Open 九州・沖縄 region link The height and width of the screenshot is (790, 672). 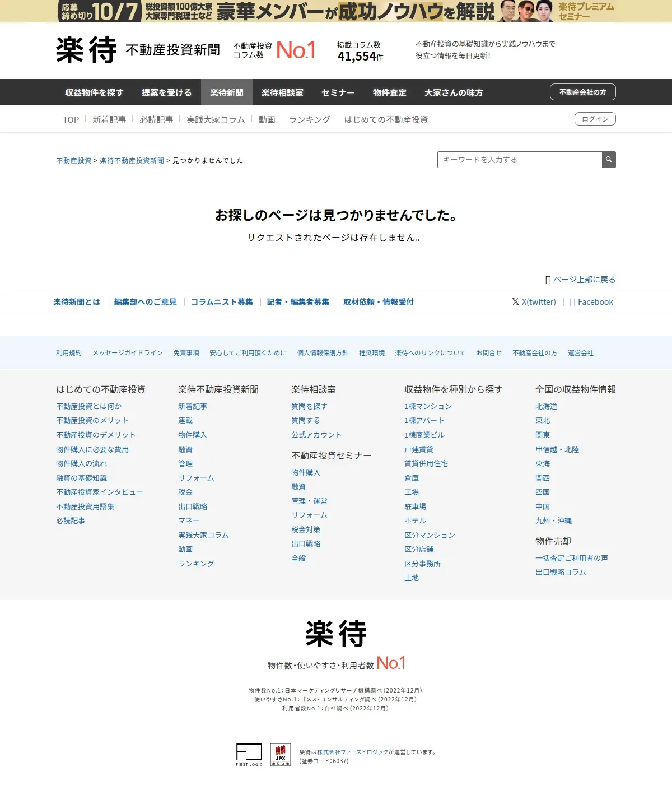553,521
